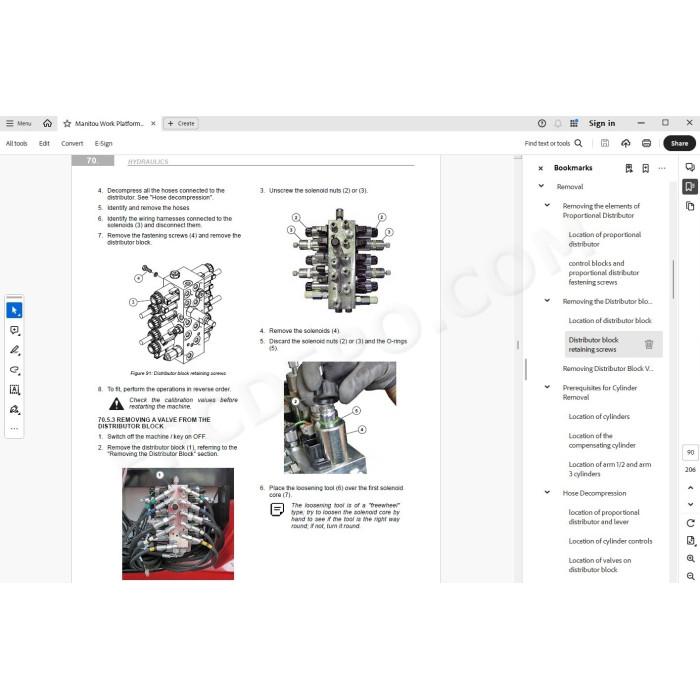Open the E-Sign menu
700x700 pixels.
tap(103, 143)
